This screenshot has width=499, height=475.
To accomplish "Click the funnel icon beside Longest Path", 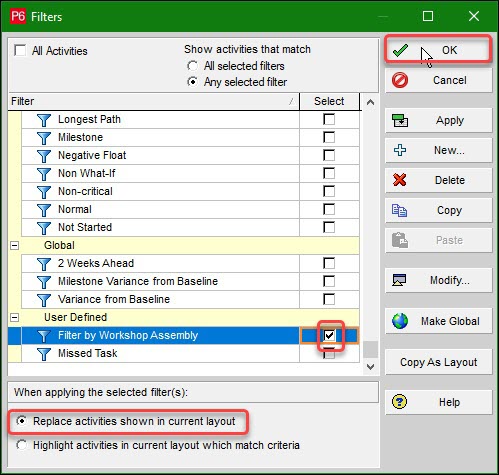I will (44, 120).
